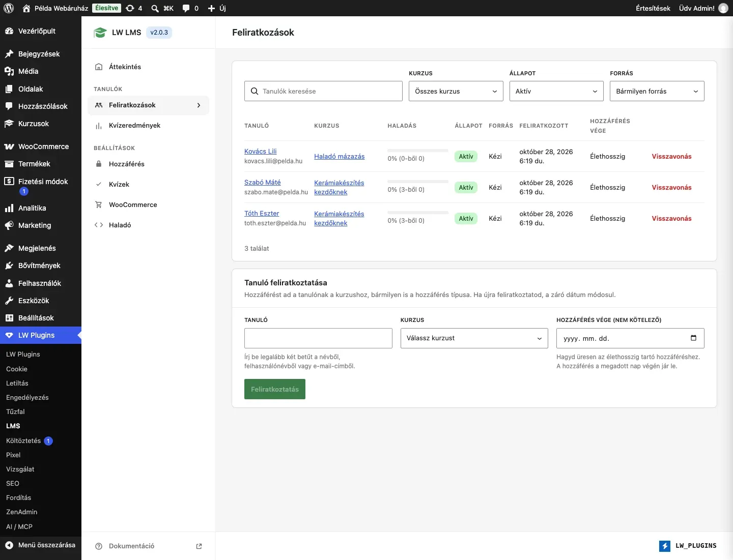Click the Tanuló name input field

(x=318, y=338)
